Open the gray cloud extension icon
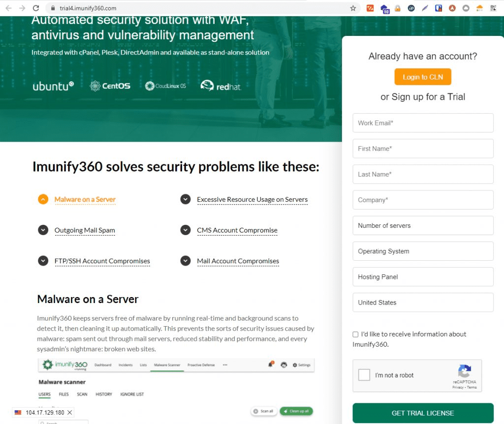Viewport: 504px width, 424px height. point(466,8)
